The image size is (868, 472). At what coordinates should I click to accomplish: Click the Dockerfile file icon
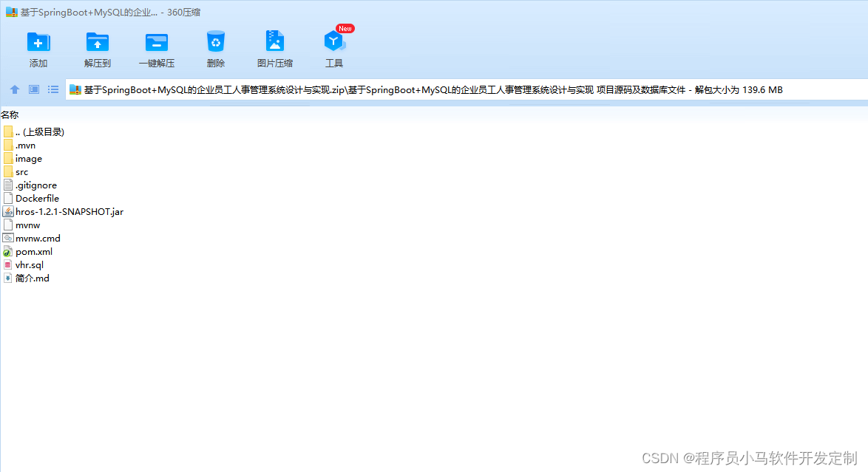[x=7, y=198]
